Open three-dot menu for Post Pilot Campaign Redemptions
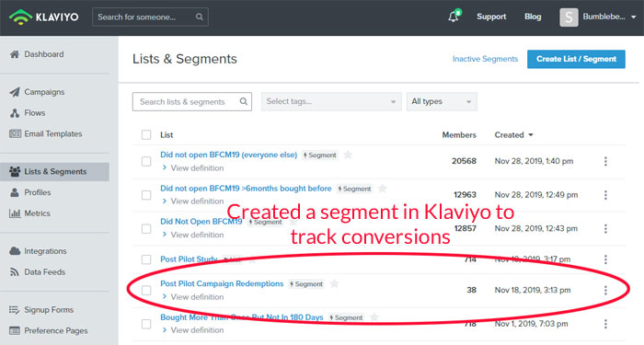The image size is (644, 345). (605, 291)
